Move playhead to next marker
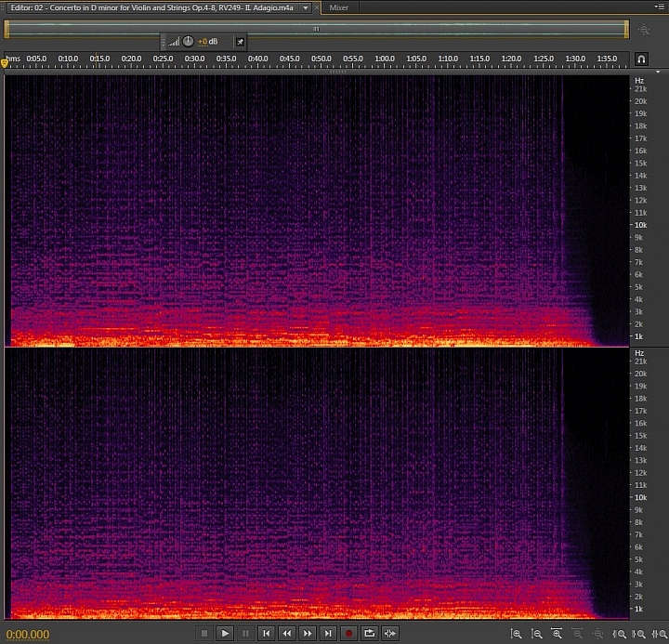 [328, 634]
